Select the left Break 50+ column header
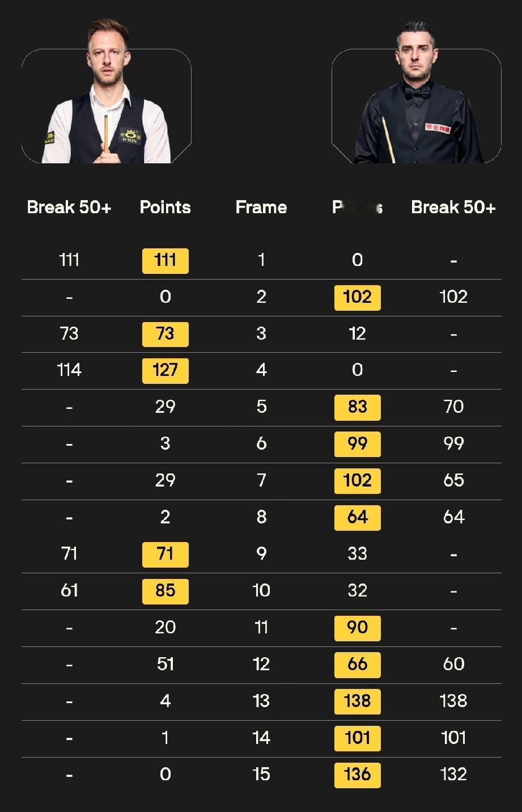 [69, 208]
